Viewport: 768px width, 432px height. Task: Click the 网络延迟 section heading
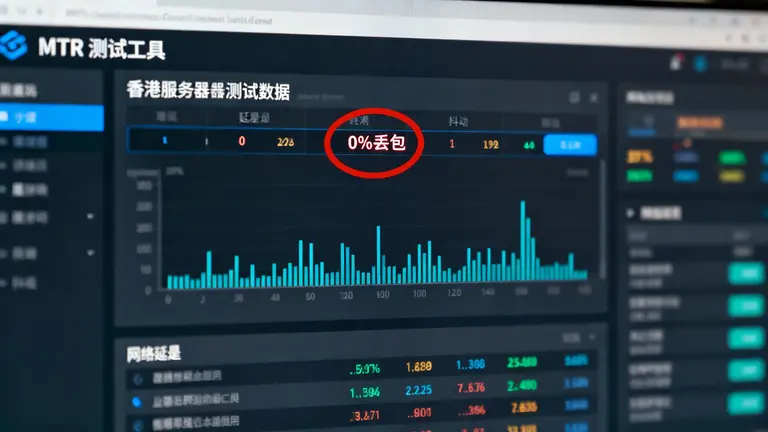(154, 354)
